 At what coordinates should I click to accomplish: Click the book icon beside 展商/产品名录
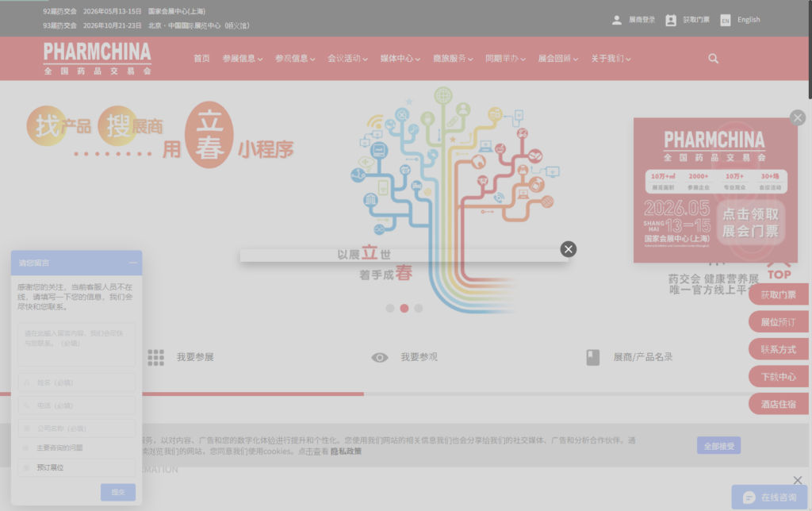pos(593,358)
